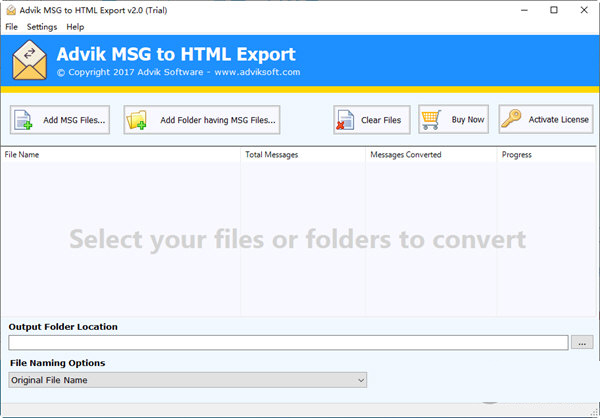Click the Output Folder Location label

point(63,327)
